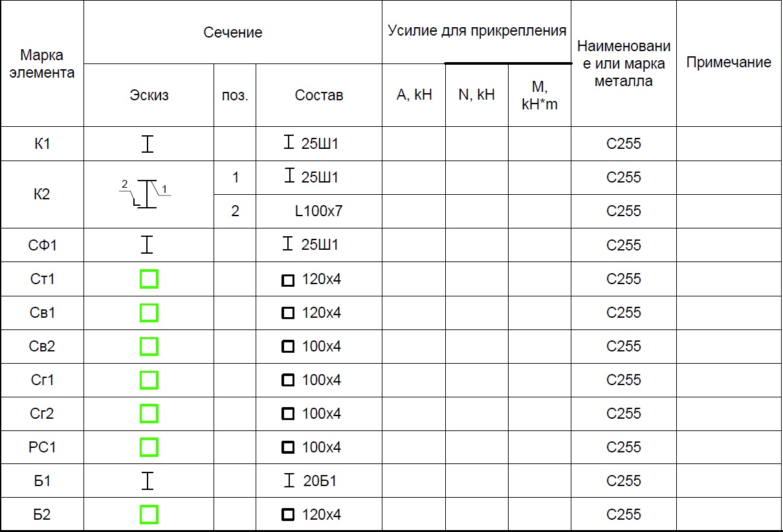The height and width of the screenshot is (532, 783).
Task: Select the Примечание column header
Action: click(729, 63)
